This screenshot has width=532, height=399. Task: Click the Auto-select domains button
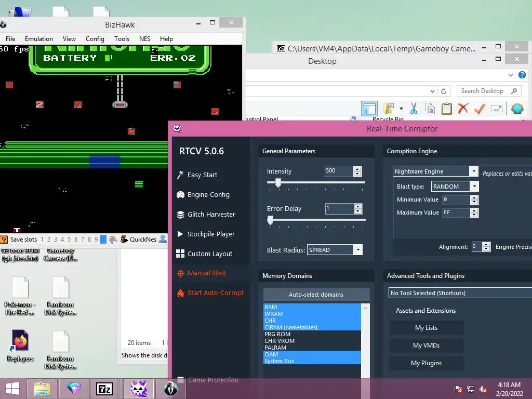(316, 295)
